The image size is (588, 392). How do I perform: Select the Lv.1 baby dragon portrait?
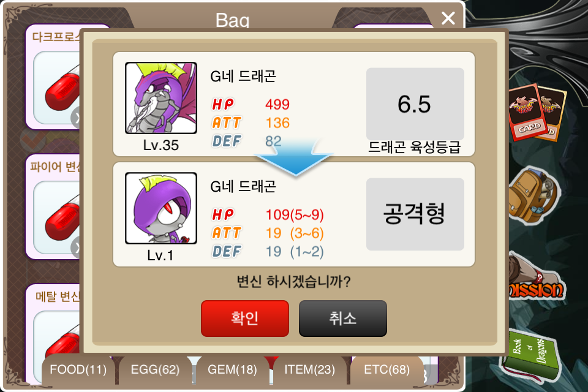coord(161,208)
